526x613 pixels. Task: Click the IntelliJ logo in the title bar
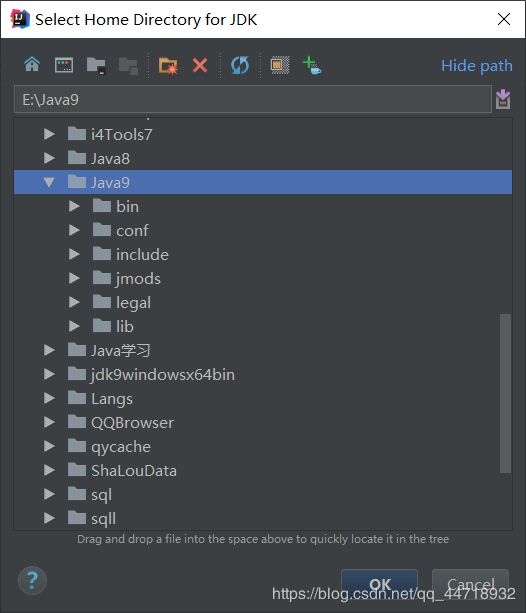tap(20, 19)
